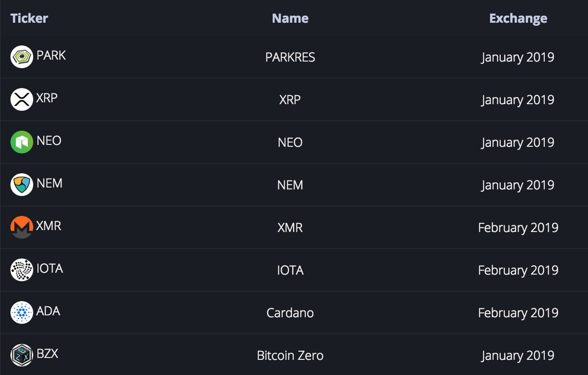Select the XMR February 2019 date cell

(x=518, y=228)
